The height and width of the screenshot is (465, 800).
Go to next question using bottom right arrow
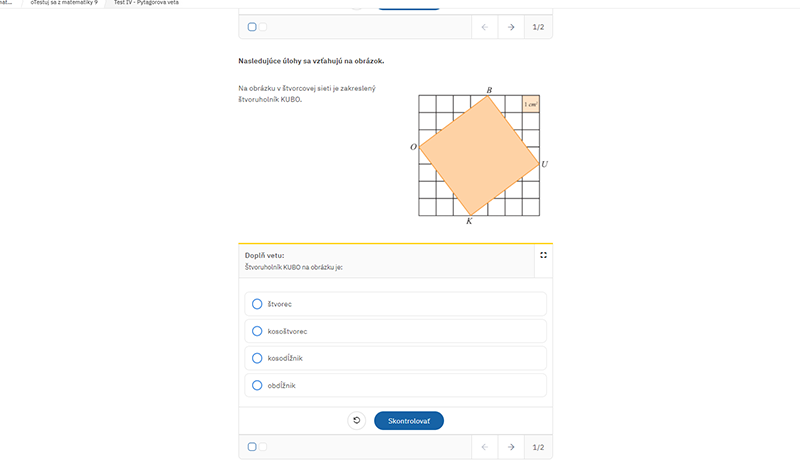pos(511,447)
